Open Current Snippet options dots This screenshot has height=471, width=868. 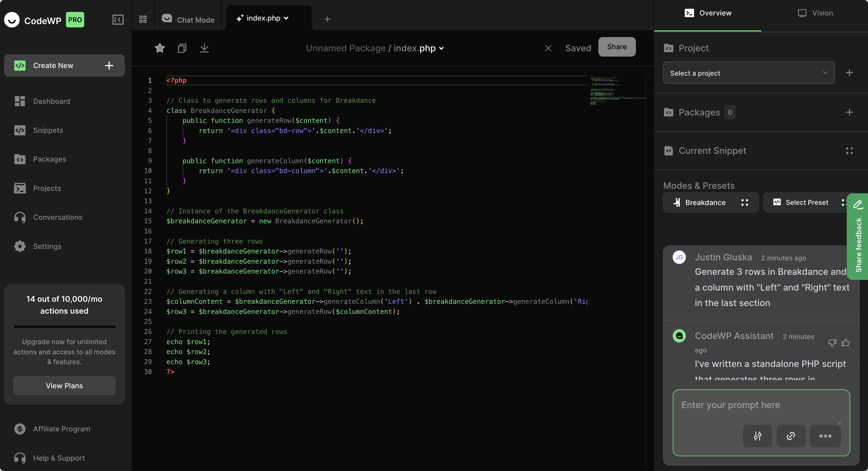click(x=849, y=151)
